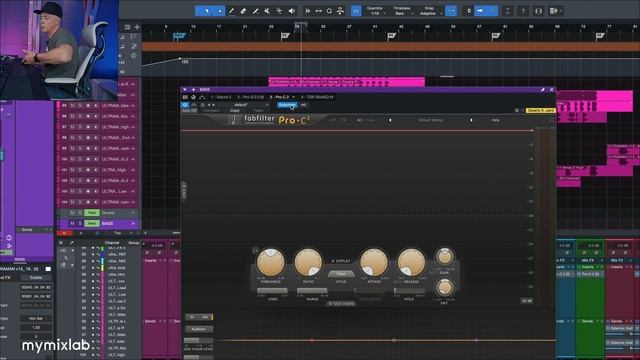Pin the BASS plugin window

542,89
